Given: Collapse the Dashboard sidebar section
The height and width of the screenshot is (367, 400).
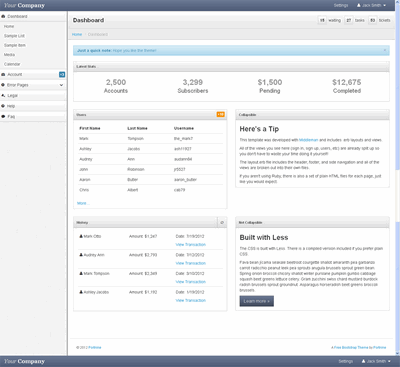Looking at the screenshot, I should pyautogui.click(x=33, y=16).
